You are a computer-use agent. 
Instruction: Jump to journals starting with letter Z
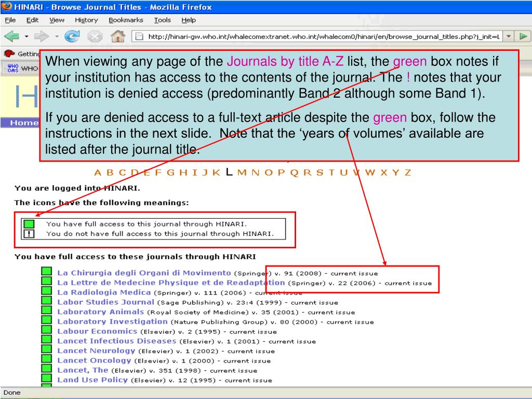(x=408, y=172)
